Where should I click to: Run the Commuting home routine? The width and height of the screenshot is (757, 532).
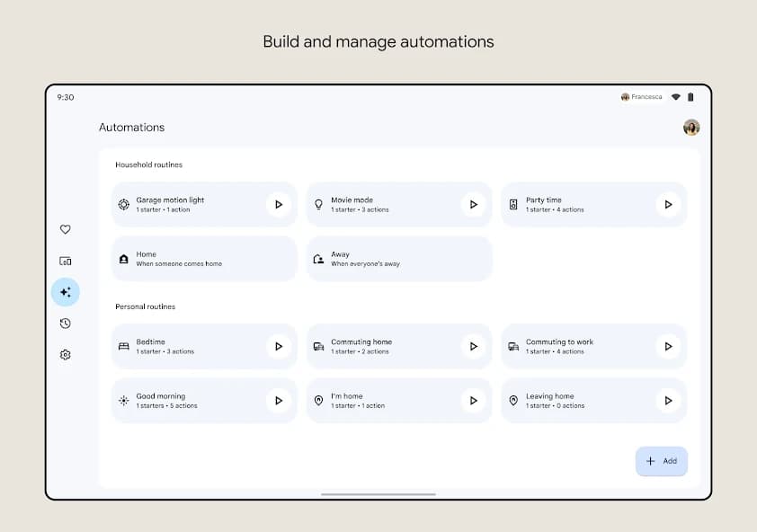click(x=474, y=346)
